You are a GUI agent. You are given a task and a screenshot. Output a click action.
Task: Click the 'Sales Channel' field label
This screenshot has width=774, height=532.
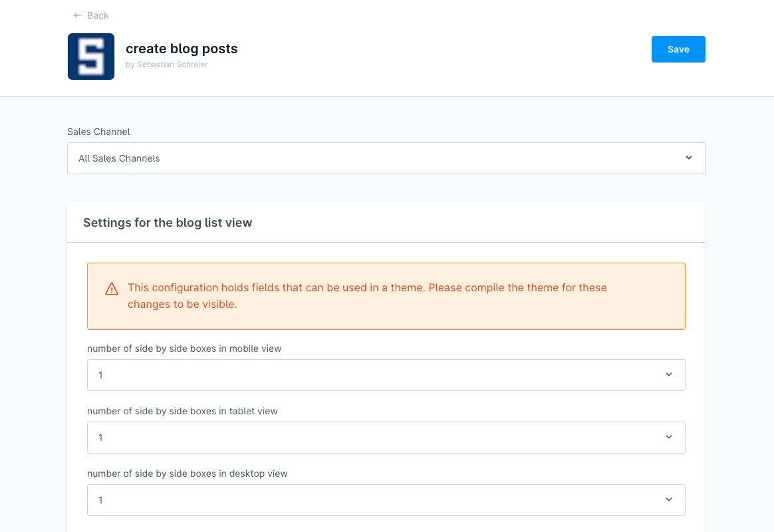tap(98, 132)
